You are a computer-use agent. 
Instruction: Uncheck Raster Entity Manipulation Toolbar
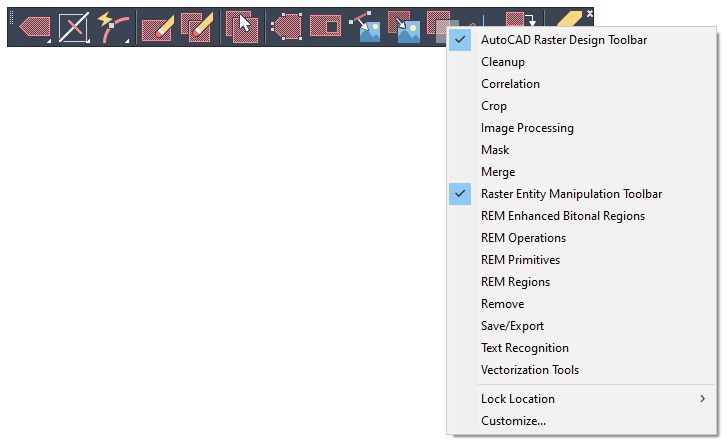pyautogui.click(x=581, y=194)
